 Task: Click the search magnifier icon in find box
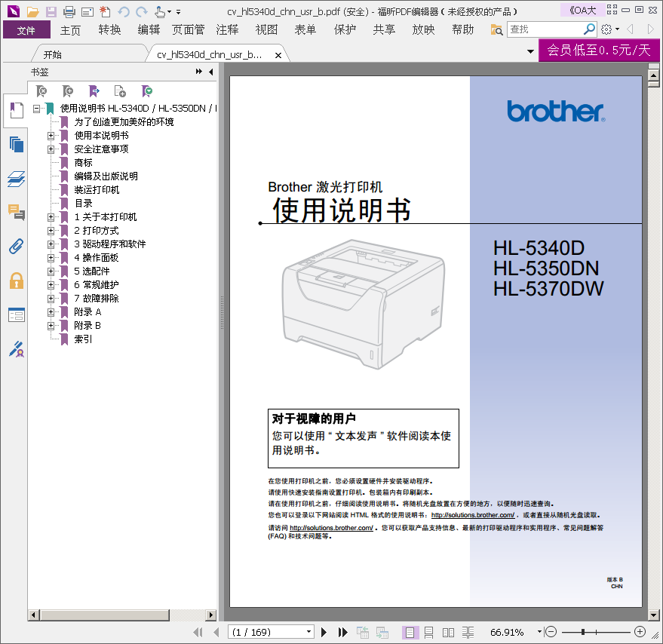click(x=589, y=29)
